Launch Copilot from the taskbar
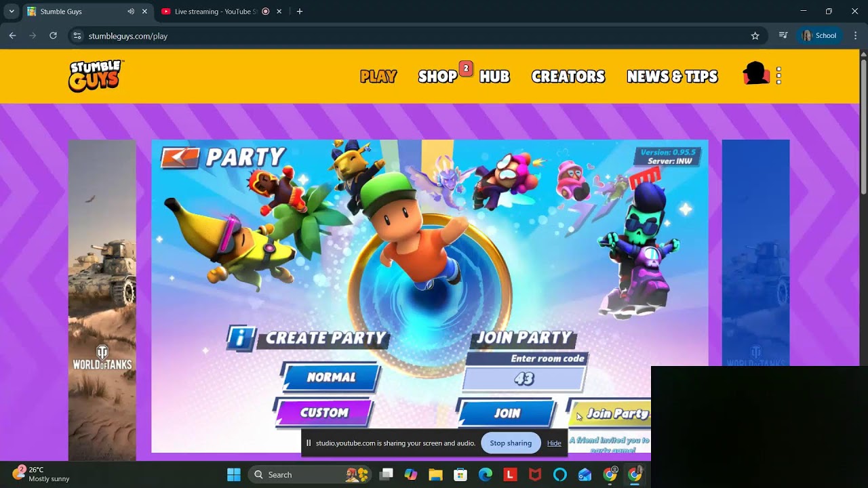 click(411, 474)
